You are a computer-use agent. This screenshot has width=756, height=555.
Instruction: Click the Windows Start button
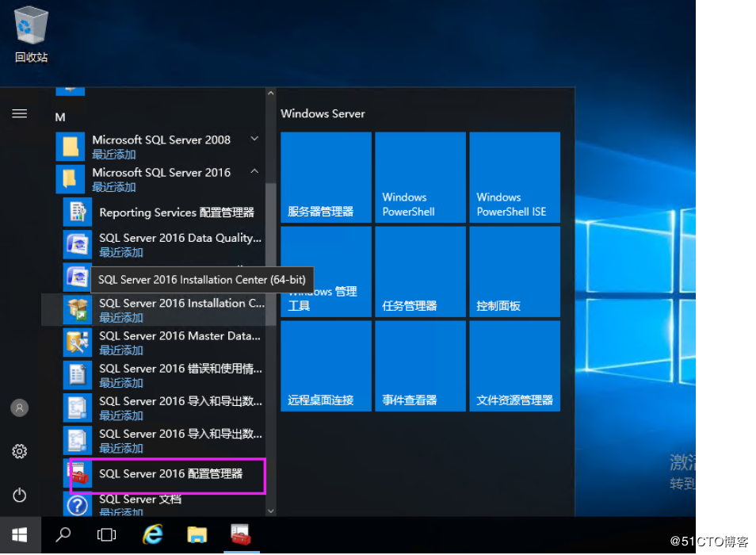pyautogui.click(x=20, y=534)
